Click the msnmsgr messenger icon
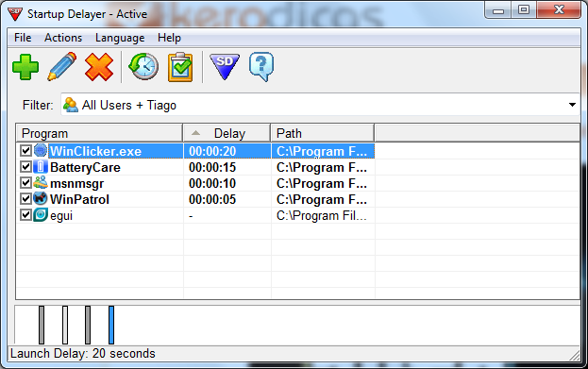588x369 pixels. 41,183
